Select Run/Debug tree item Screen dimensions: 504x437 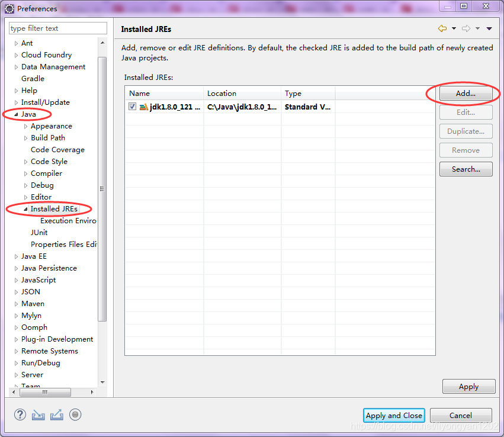pyautogui.click(x=40, y=363)
